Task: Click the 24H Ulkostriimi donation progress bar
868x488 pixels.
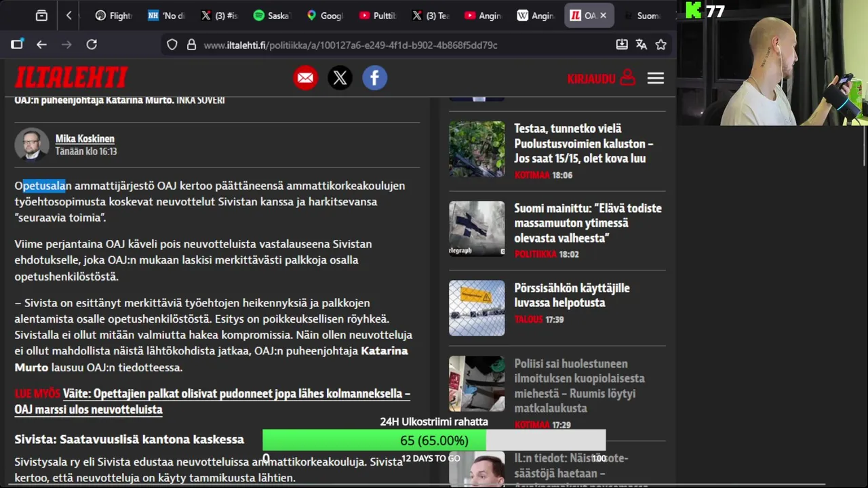Action: (x=434, y=441)
